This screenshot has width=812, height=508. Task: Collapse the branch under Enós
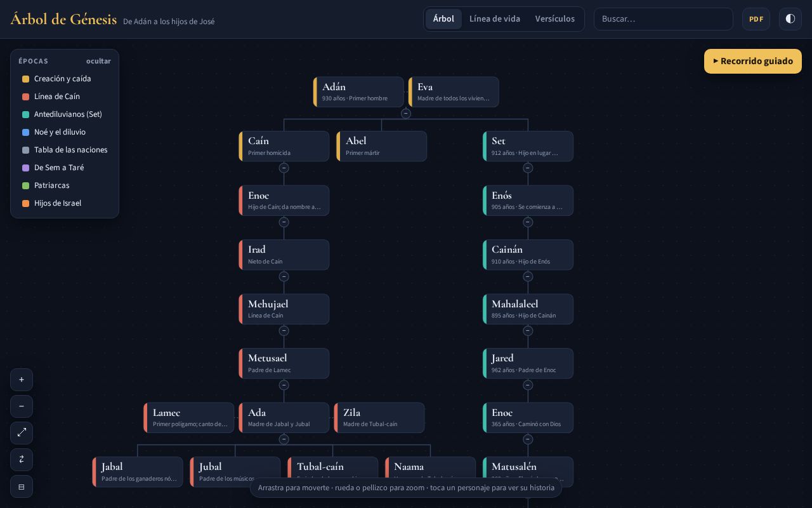point(528,222)
